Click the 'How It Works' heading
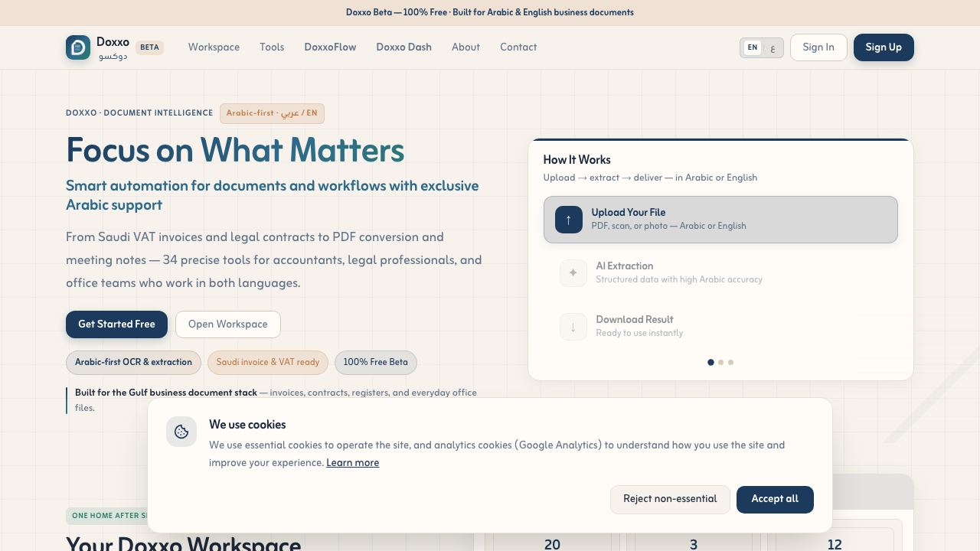The width and height of the screenshot is (980, 551). tap(577, 160)
